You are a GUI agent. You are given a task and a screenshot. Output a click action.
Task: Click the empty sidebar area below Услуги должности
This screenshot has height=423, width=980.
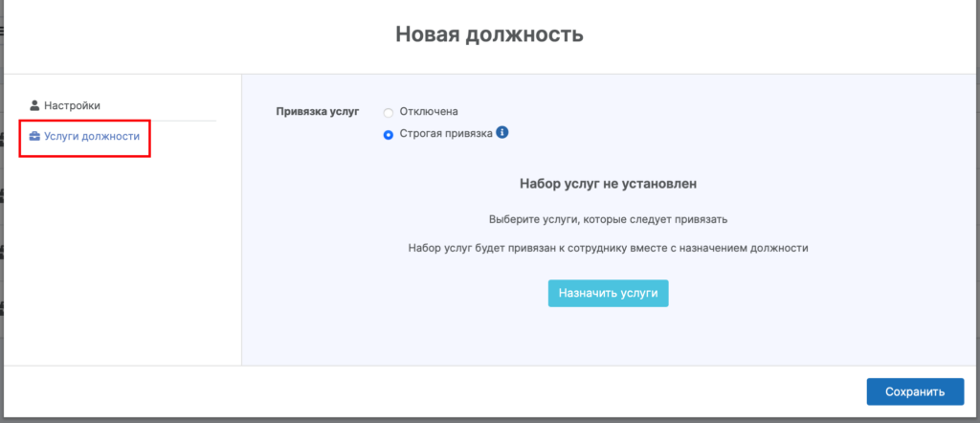[122, 258]
